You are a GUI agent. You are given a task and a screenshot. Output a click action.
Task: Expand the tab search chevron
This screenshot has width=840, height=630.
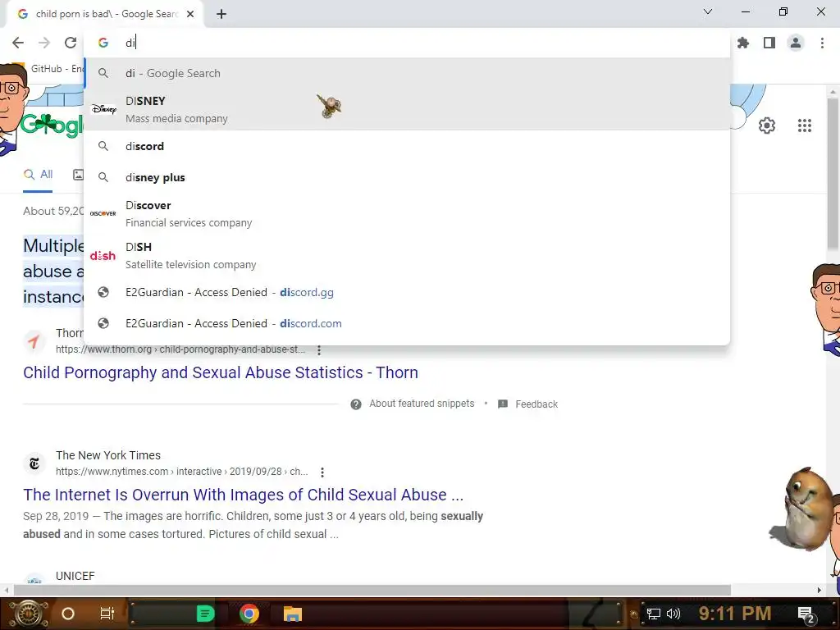coord(708,11)
